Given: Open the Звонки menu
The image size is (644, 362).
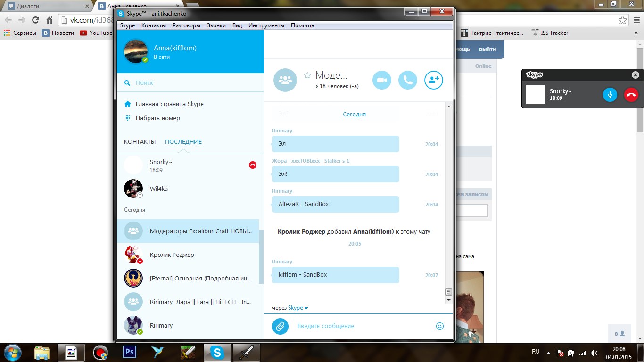Looking at the screenshot, I should pyautogui.click(x=216, y=25).
